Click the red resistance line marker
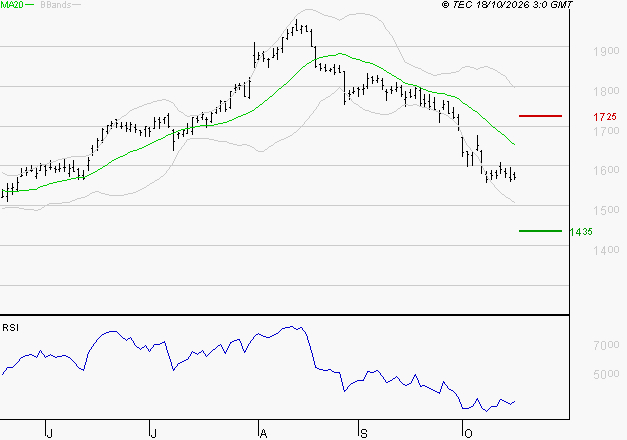Image resolution: width=627 pixels, height=440 pixels. pos(540,116)
